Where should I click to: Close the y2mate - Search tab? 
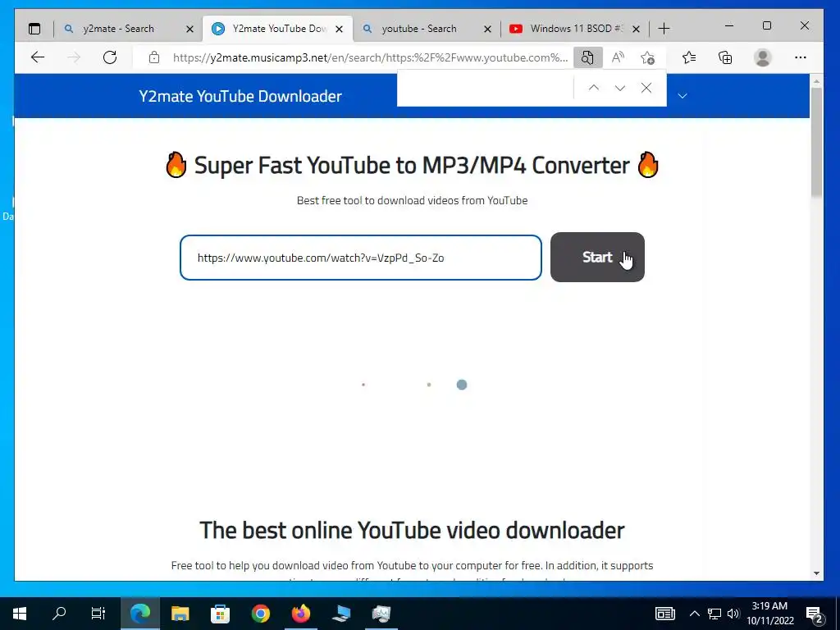(x=189, y=29)
